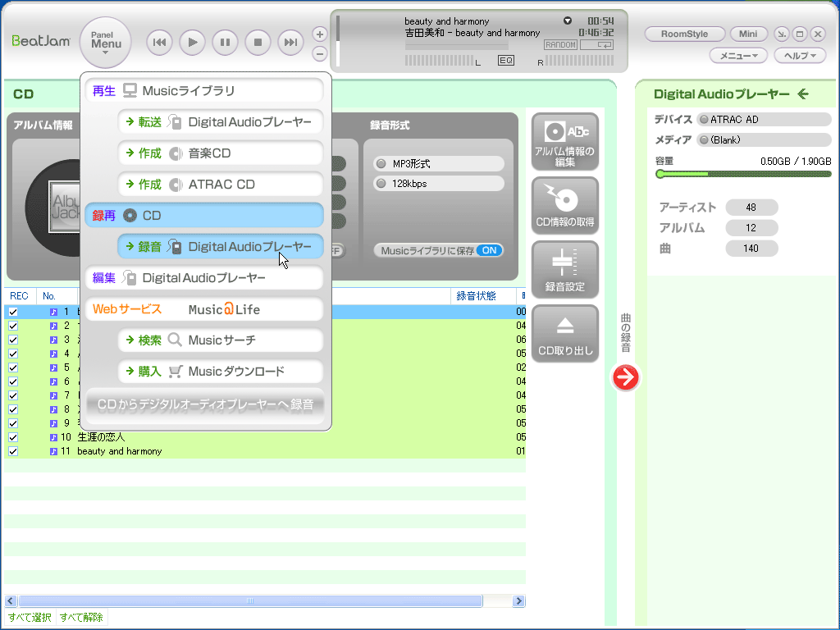Screen dimensions: 840x630
Task: Open アルバム情報の編集 button
Action: pyautogui.click(x=564, y=141)
